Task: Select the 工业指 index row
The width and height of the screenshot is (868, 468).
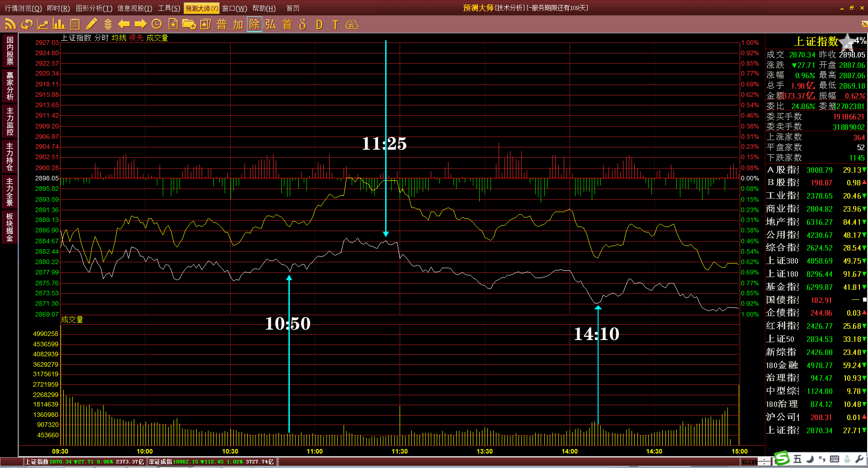Action: pos(816,196)
